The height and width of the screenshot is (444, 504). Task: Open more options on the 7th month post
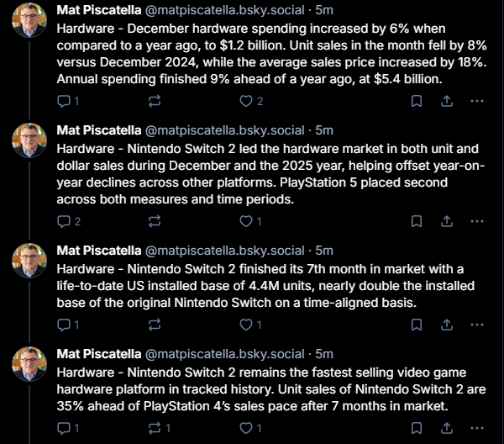(x=477, y=325)
